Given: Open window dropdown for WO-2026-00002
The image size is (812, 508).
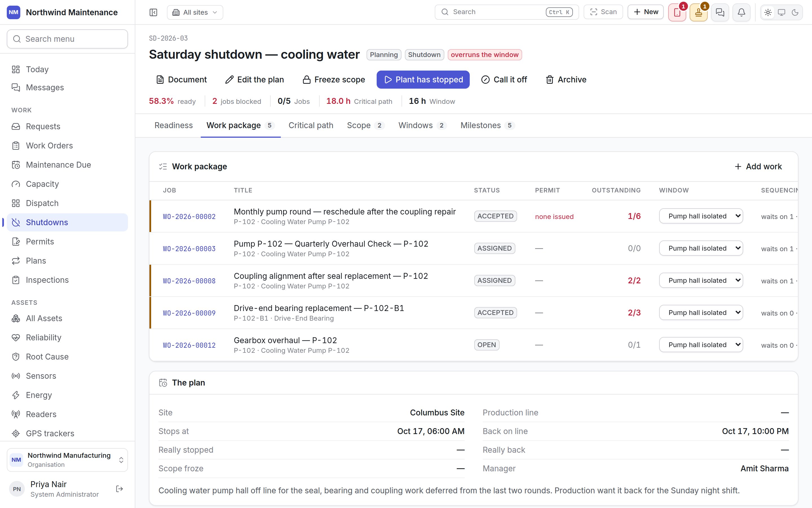Looking at the screenshot, I should coord(701,216).
